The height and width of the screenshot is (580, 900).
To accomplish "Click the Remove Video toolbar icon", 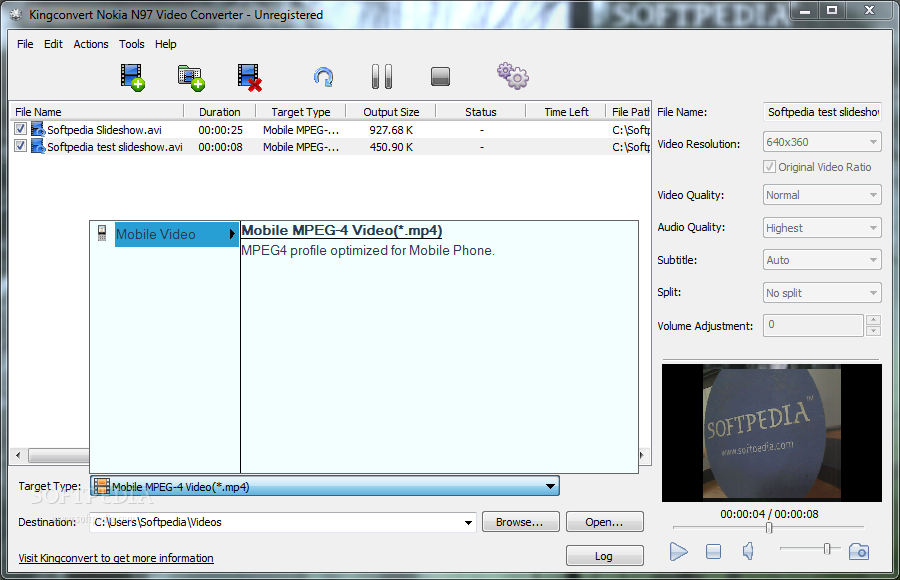I will tap(250, 78).
